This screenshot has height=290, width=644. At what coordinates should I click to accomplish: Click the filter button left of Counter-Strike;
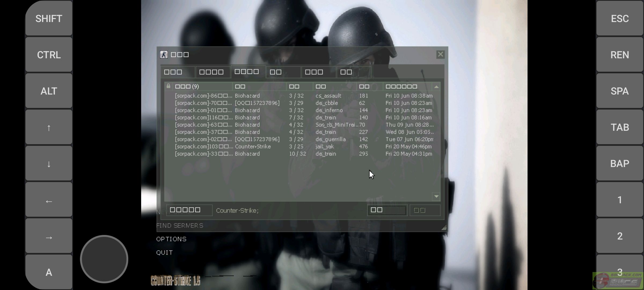pyautogui.click(x=189, y=210)
